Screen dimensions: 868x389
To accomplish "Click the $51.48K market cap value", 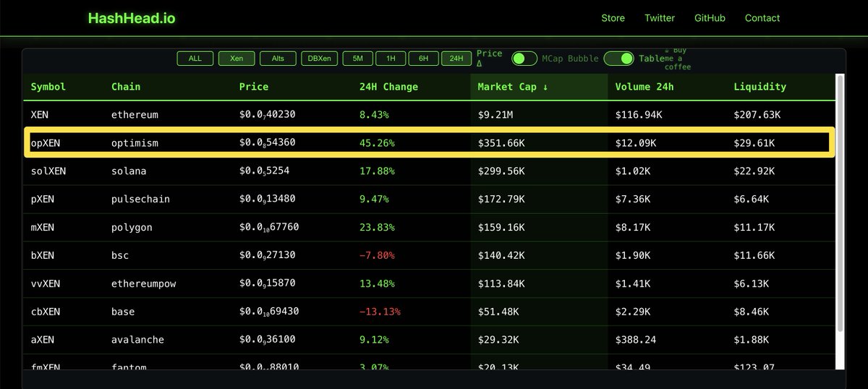I will click(x=498, y=312).
